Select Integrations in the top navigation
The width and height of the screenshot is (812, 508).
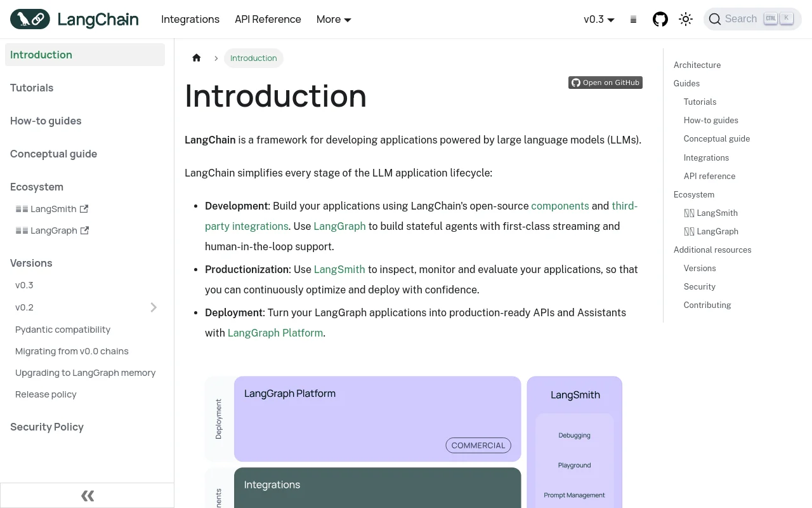(190, 19)
